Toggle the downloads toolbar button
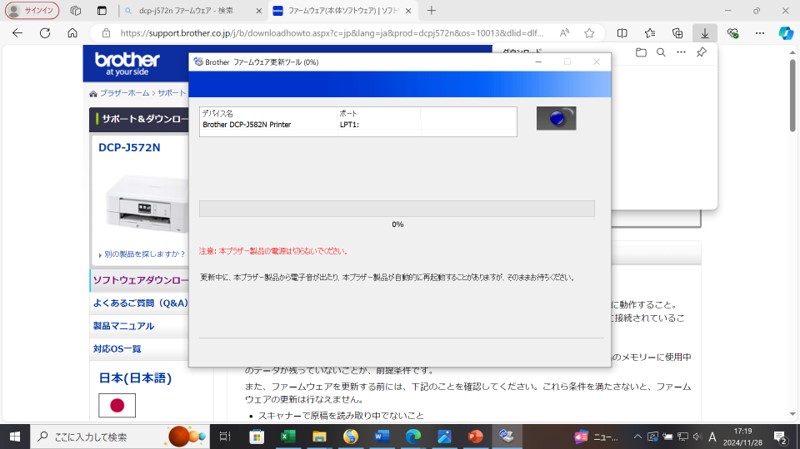800x449 pixels. pos(705,33)
